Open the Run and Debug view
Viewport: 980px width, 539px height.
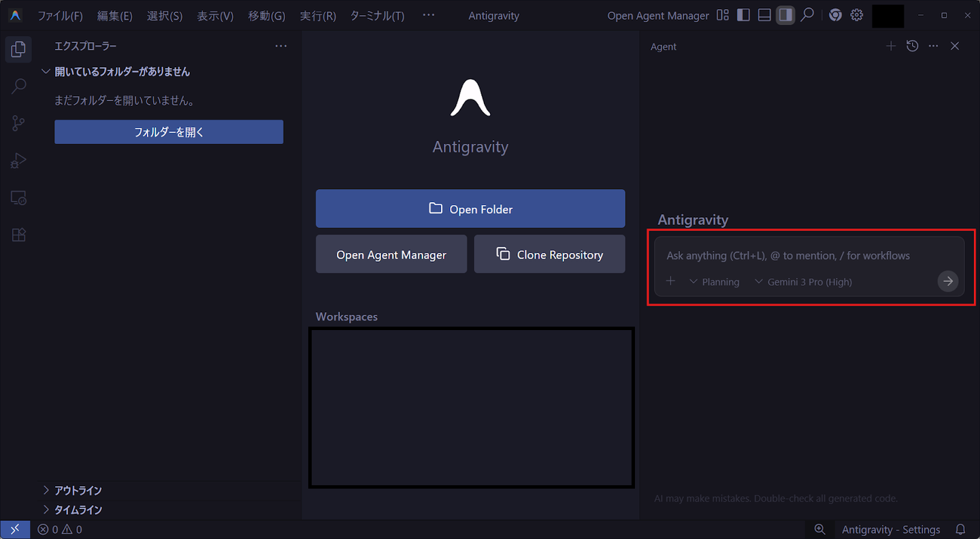[x=18, y=161]
